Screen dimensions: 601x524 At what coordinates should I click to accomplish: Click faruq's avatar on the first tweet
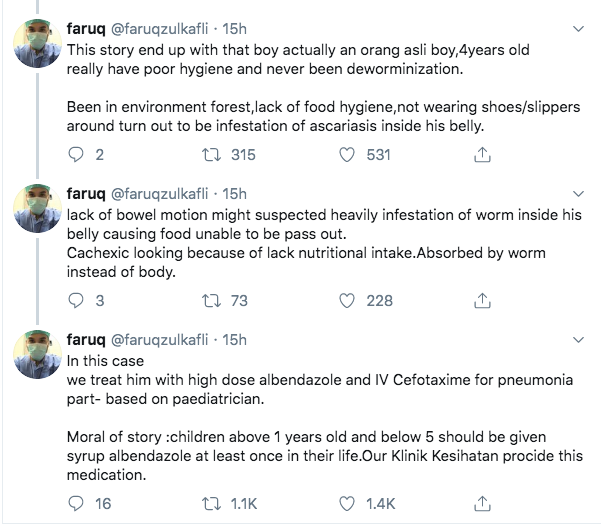click(38, 43)
